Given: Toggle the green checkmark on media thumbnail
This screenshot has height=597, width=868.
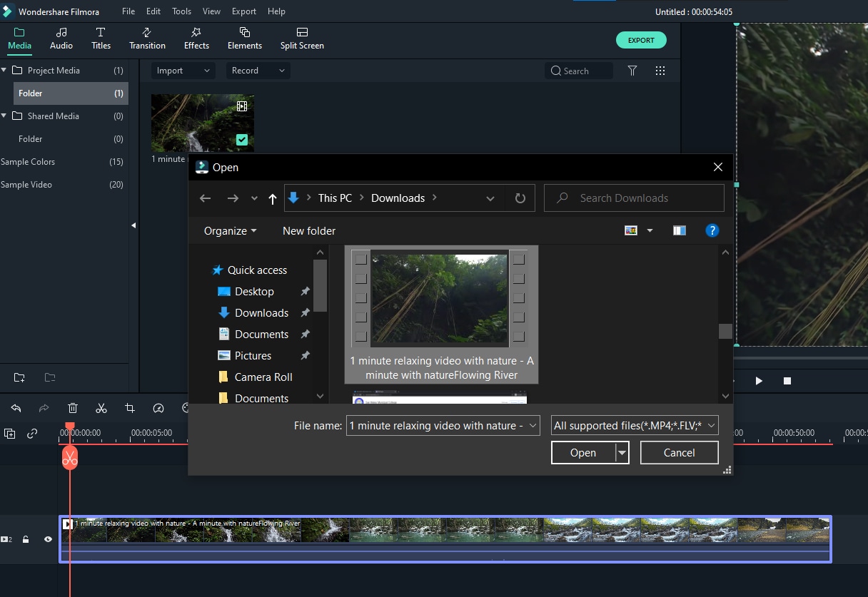Looking at the screenshot, I should [x=242, y=140].
